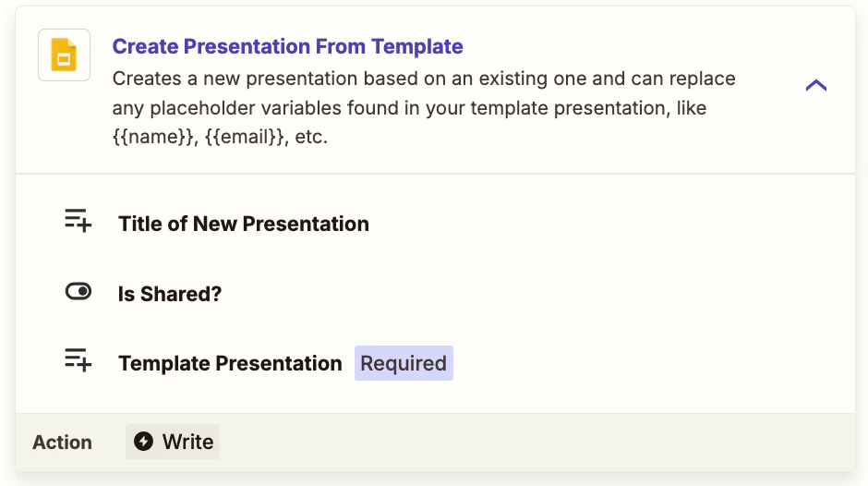Image resolution: width=868 pixels, height=486 pixels.
Task: Open the Create Presentation From Template link
Action: point(287,46)
